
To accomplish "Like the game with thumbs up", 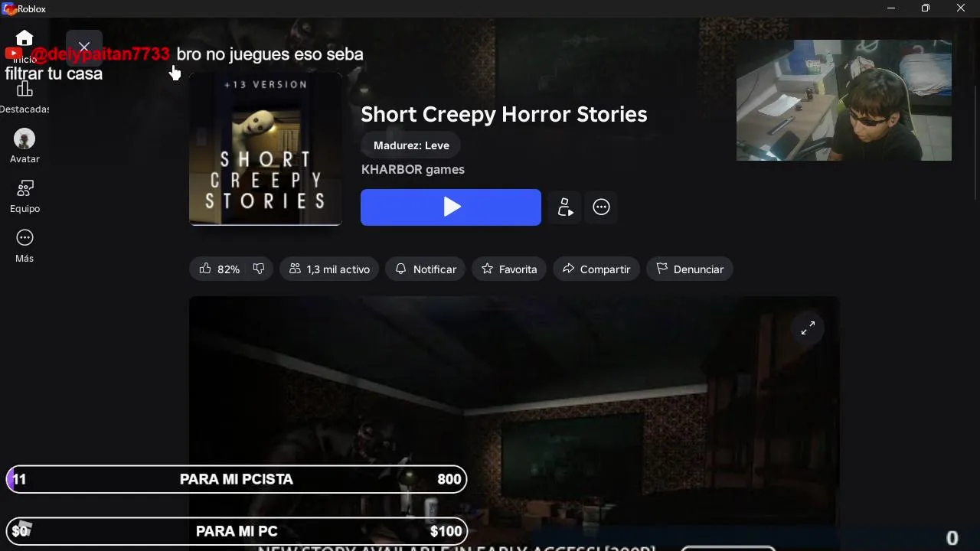I will 205,269.
